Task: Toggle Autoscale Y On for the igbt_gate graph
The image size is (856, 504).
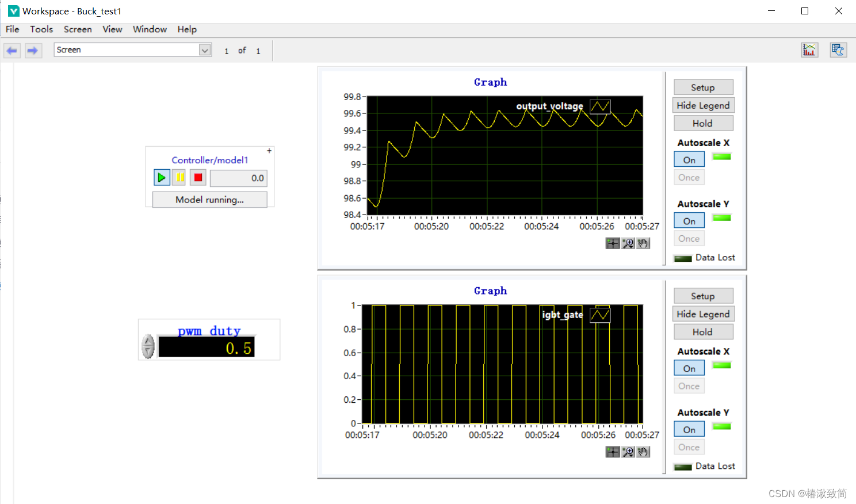Action: (689, 429)
